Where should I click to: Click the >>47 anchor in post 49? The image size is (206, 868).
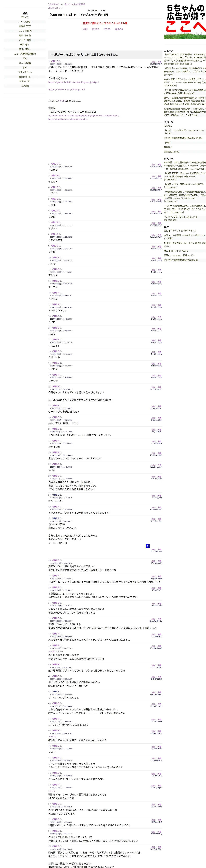coord(52,791)
